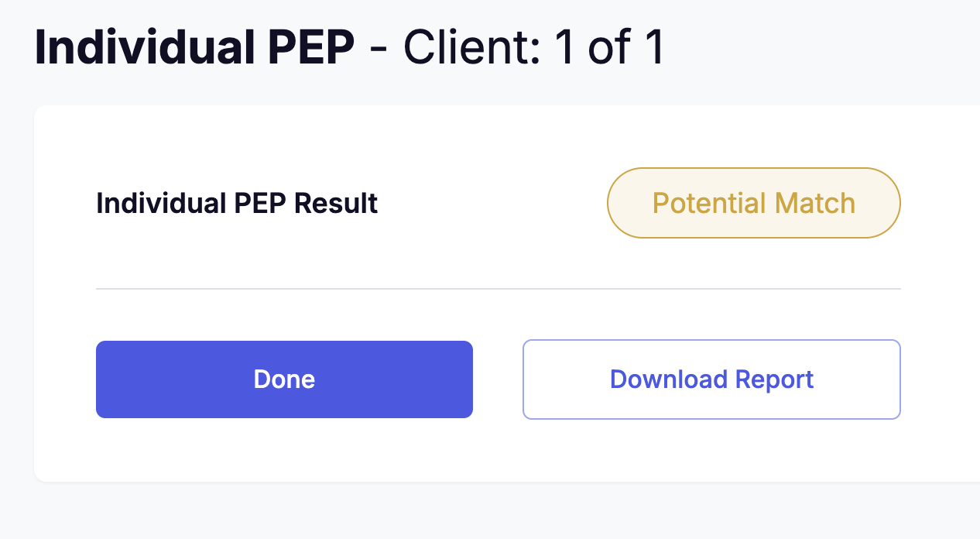
Task: Click the word 'Report' in the outlined button
Action: (774, 379)
